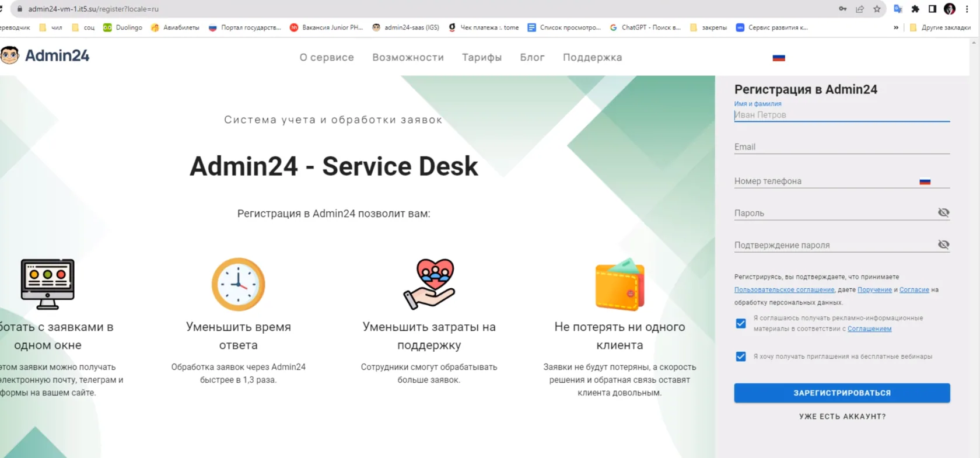This screenshot has height=458, width=980.
Task: Open the Возможности menu item
Action: (x=408, y=57)
